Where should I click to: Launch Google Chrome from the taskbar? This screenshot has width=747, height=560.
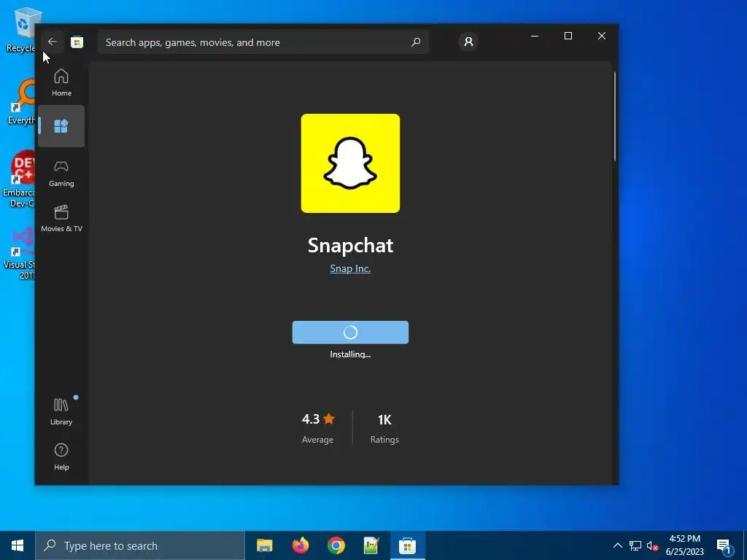336,545
